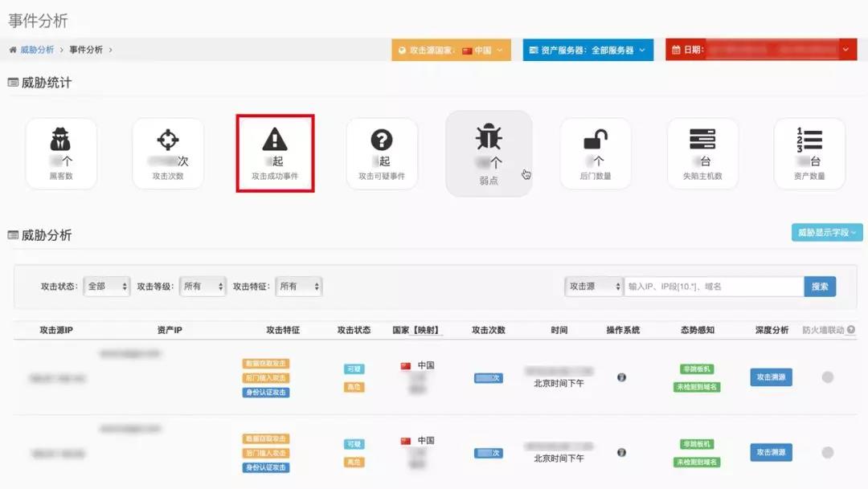Click the attack count badge in second row
868x489 pixels.
[x=489, y=453]
